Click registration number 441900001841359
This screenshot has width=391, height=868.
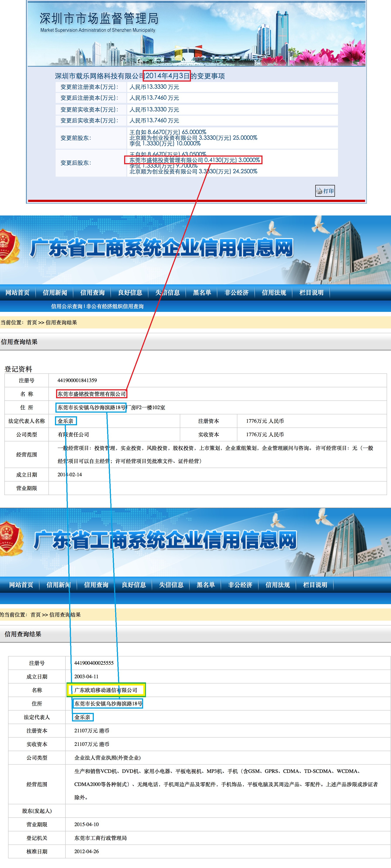pyautogui.click(x=77, y=380)
